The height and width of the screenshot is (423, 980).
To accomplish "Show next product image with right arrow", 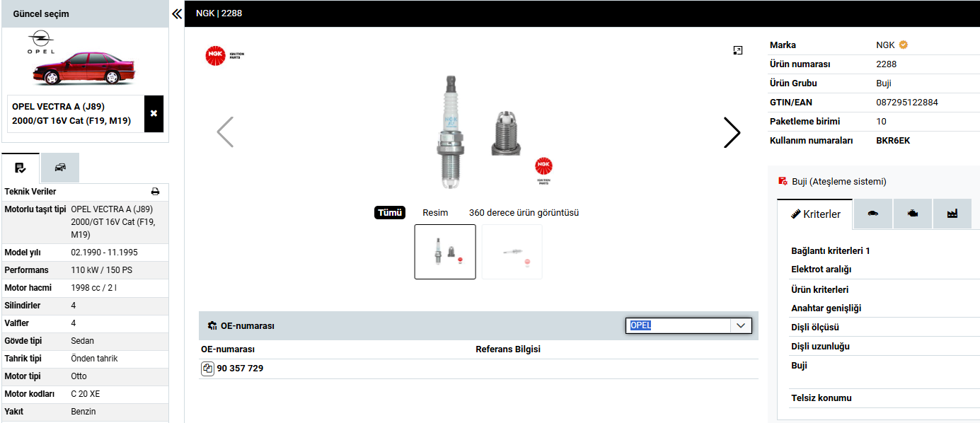I will pos(732,132).
